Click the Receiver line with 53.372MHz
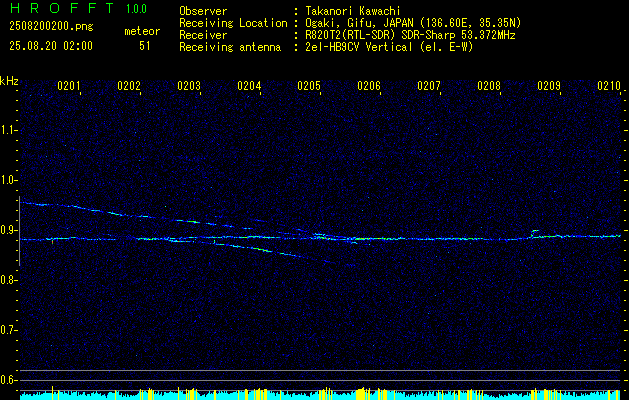Screen dimensions: 629x400 click(347, 35)
